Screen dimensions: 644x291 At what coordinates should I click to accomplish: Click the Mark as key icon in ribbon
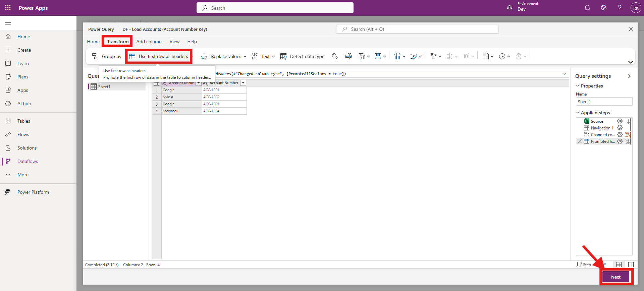coord(335,56)
